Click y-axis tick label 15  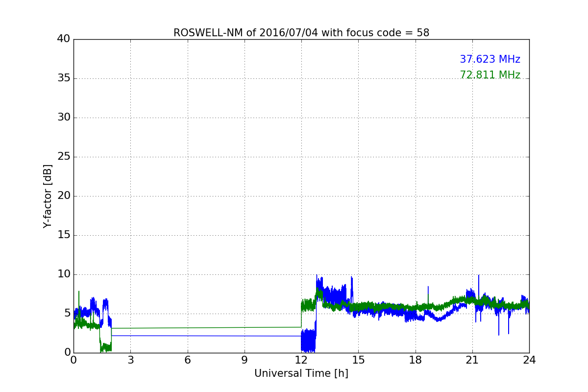click(64, 235)
